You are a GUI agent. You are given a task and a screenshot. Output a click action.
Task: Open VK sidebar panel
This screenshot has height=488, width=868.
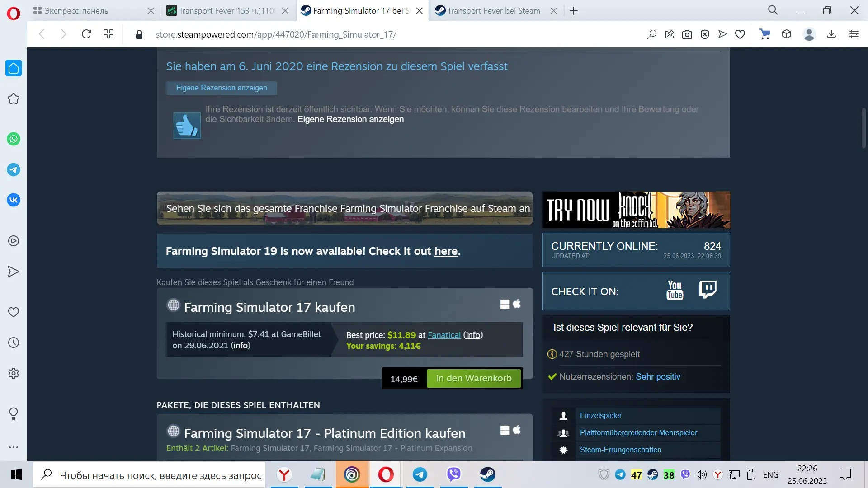click(14, 200)
